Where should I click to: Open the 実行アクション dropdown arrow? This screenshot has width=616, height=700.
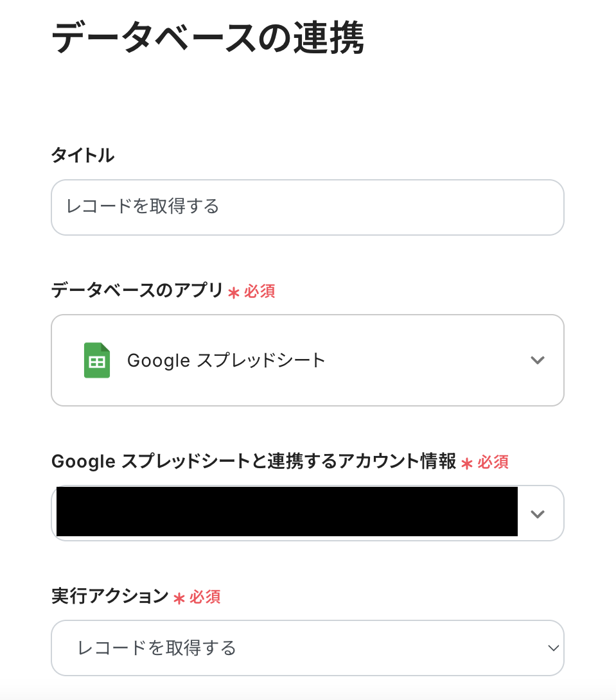click(x=553, y=648)
